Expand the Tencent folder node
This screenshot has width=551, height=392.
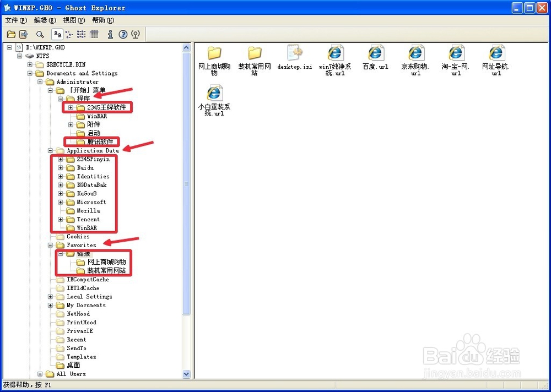coord(61,219)
